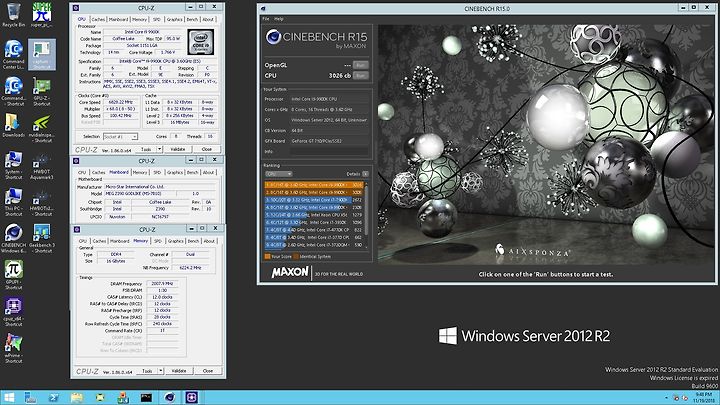The height and width of the screenshot is (405, 720).
Task: Click the DRAM Frequency 2007.9 MHz value
Action: tap(162, 283)
